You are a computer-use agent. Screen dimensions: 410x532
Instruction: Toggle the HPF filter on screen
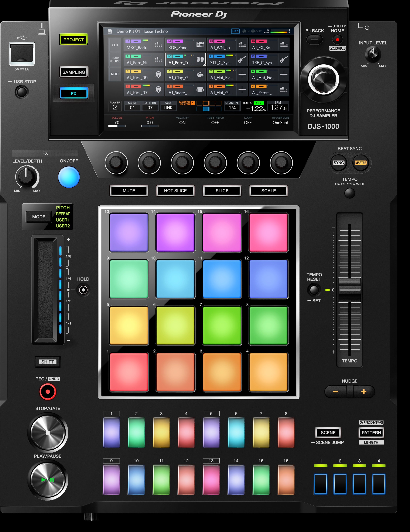(x=235, y=31)
